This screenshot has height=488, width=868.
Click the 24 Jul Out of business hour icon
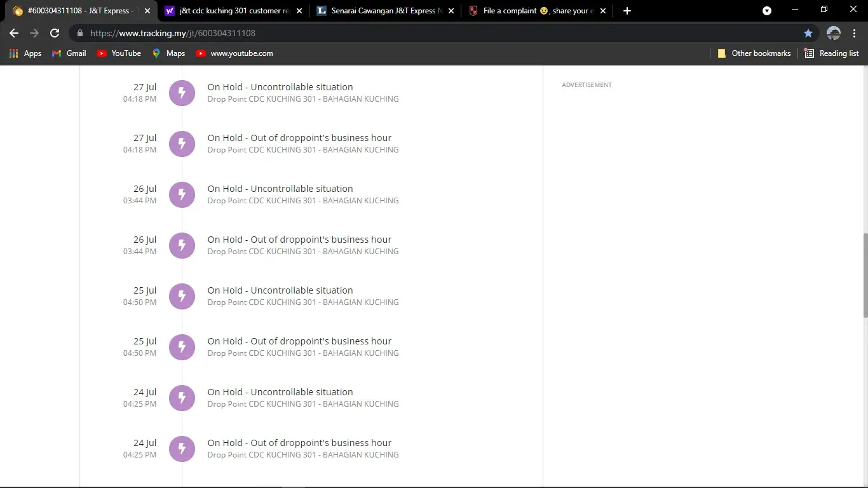click(182, 449)
